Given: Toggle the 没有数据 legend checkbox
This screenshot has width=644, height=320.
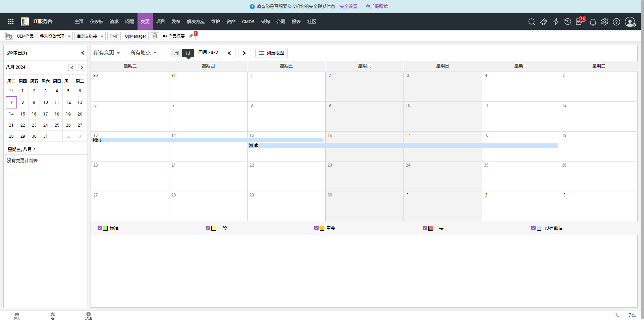Looking at the screenshot, I should 533,228.
